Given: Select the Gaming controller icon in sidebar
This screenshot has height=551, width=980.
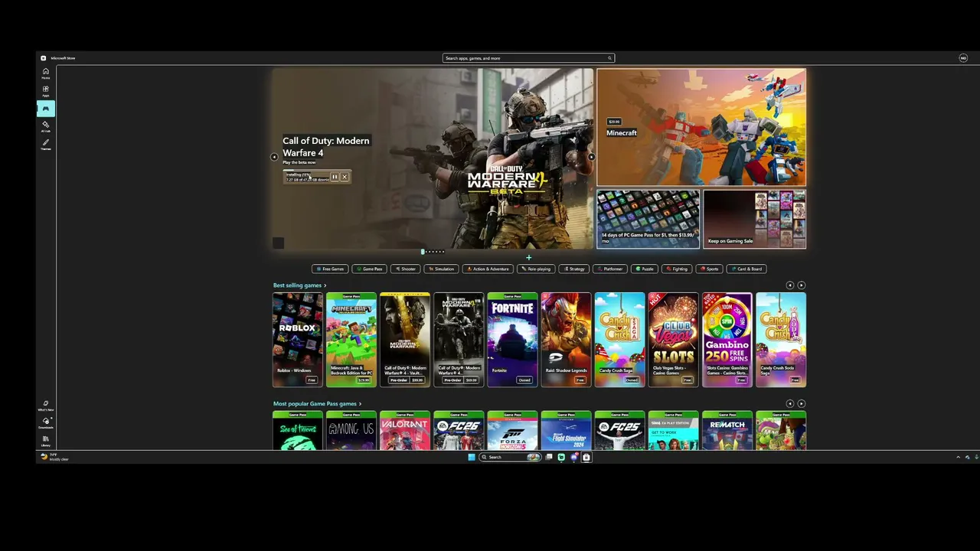Looking at the screenshot, I should (45, 109).
